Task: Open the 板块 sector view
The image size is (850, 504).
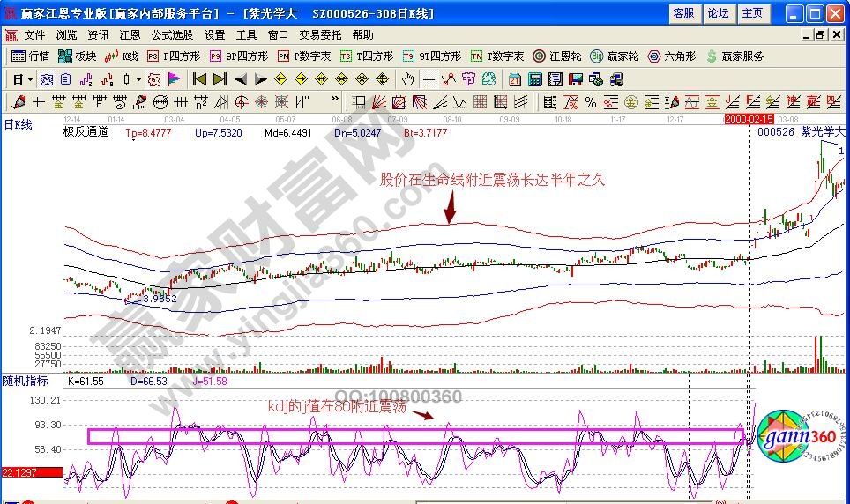Action: pyautogui.click(x=77, y=56)
